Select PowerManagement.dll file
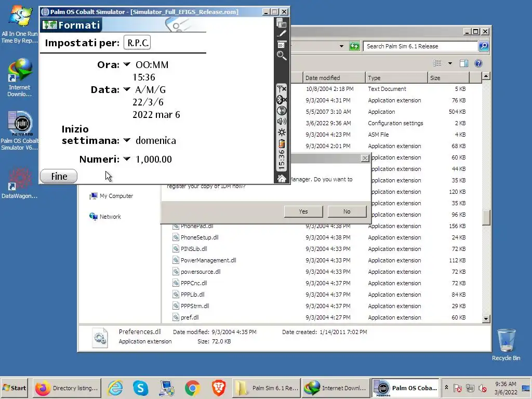The height and width of the screenshot is (399, 532). pyautogui.click(x=204, y=260)
